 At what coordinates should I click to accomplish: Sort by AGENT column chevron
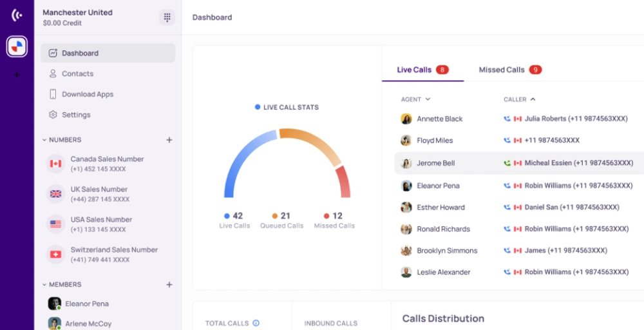pos(428,99)
